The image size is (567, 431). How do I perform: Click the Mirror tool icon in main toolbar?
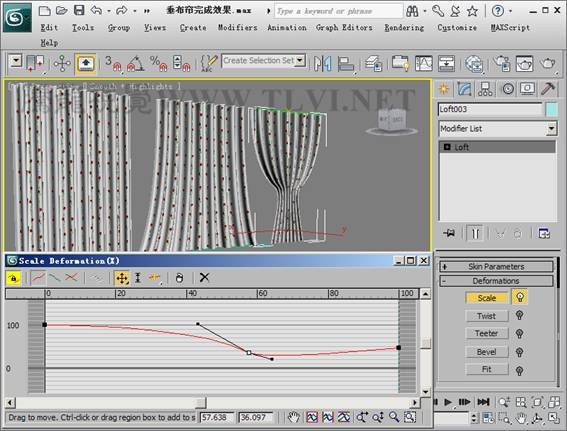click(x=322, y=64)
